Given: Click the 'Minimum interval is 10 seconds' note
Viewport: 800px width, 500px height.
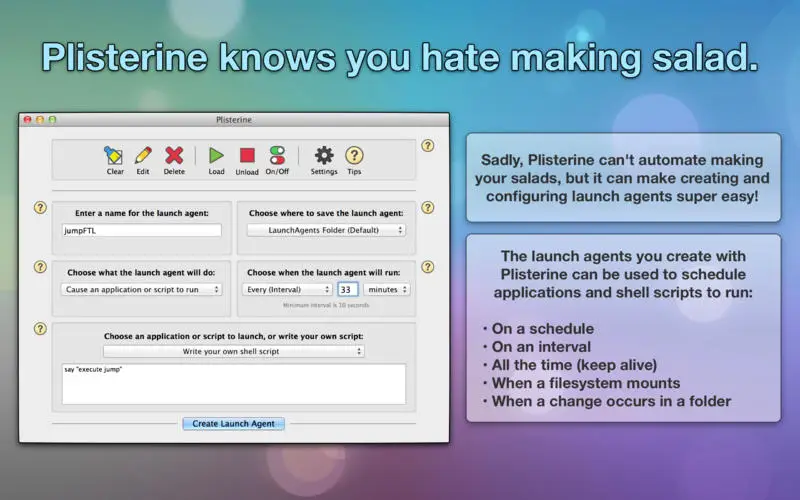Looking at the screenshot, I should (x=326, y=305).
